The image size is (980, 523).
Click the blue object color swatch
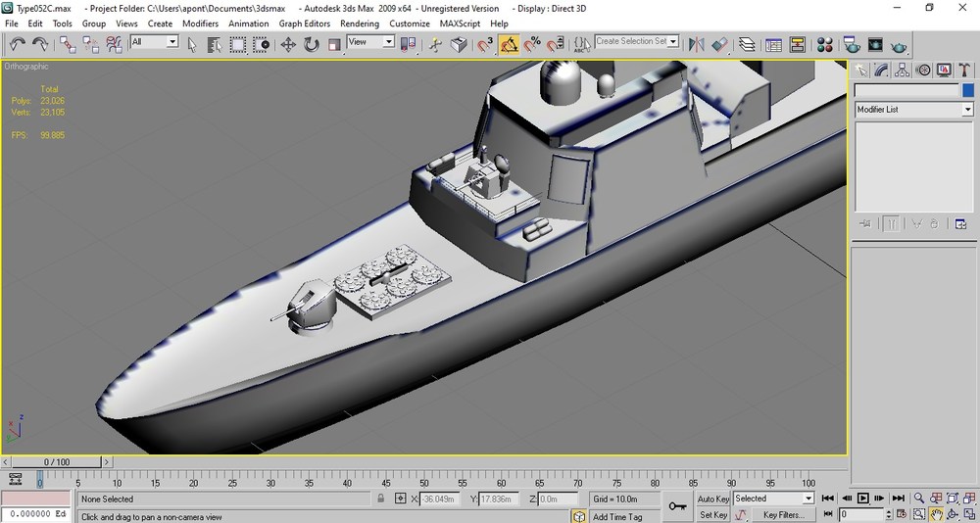(967, 91)
